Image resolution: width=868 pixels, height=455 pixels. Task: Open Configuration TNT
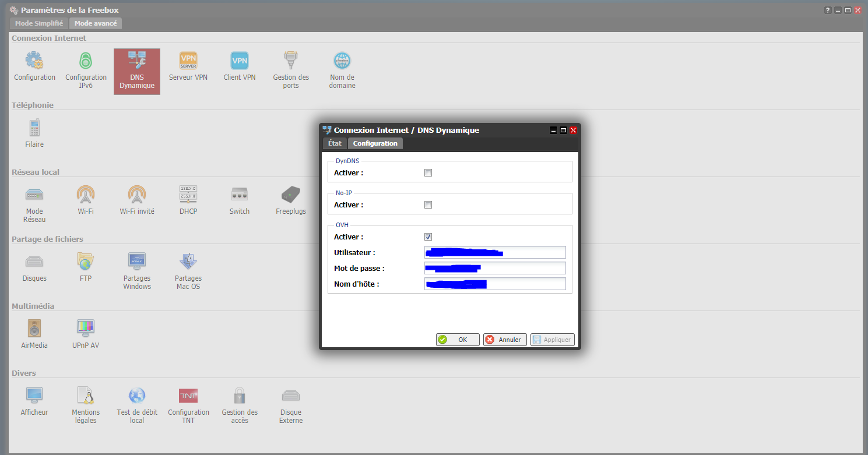188,405
